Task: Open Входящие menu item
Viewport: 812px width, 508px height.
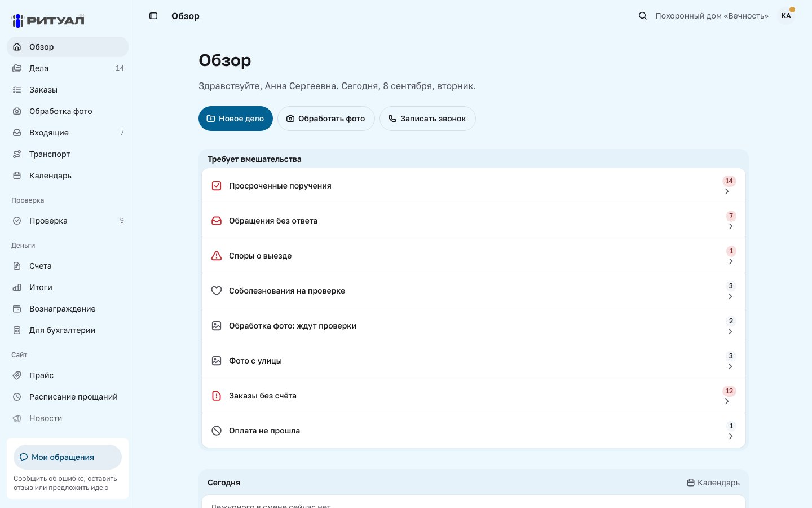Action: click(68, 133)
